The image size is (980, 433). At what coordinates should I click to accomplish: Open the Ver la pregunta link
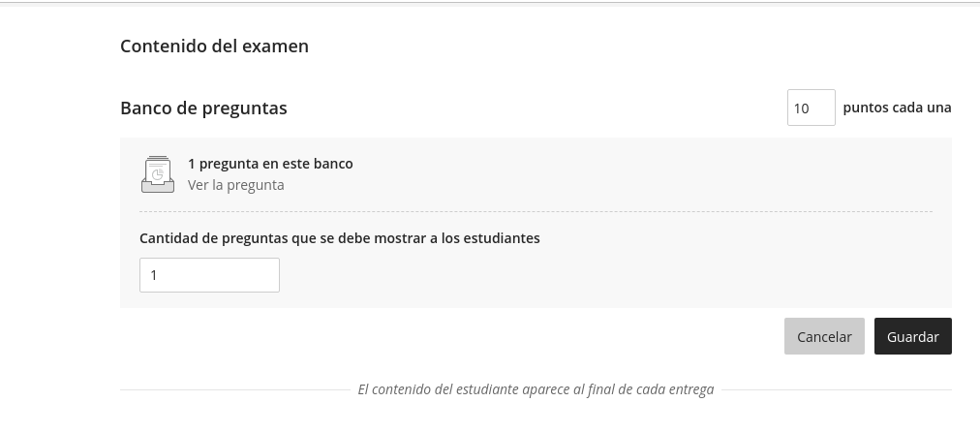click(x=235, y=185)
